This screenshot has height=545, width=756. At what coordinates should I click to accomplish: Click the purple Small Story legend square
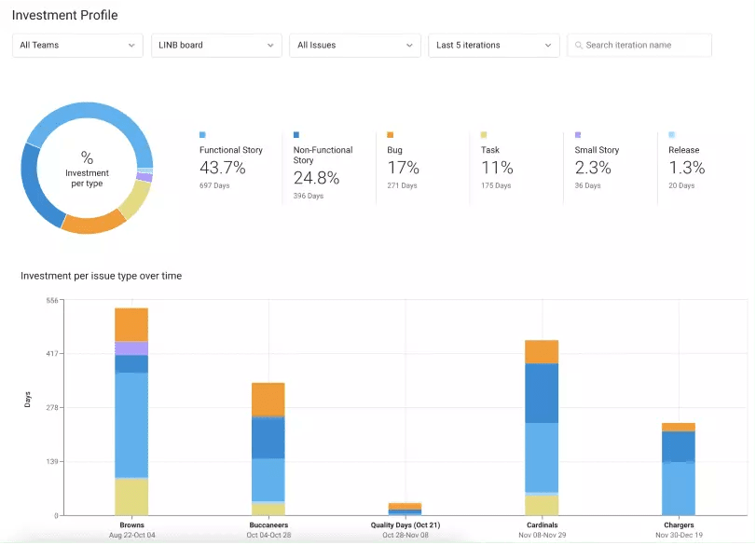[578, 135]
